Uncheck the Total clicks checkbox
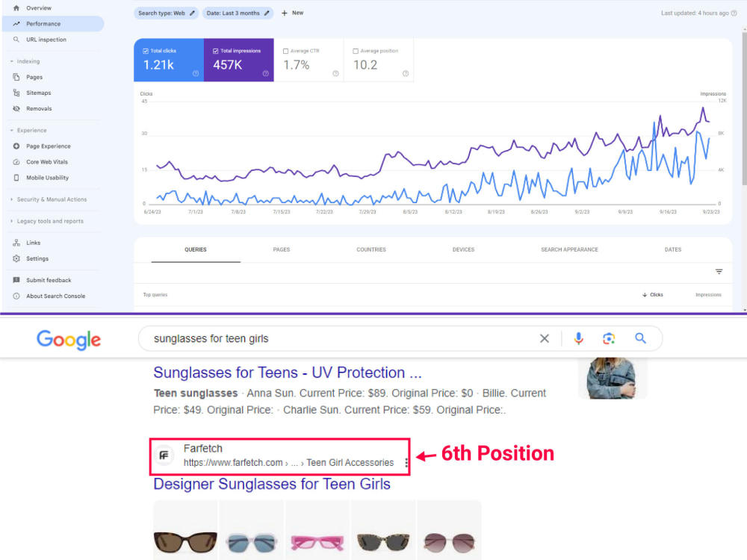747x560 pixels. coord(146,51)
